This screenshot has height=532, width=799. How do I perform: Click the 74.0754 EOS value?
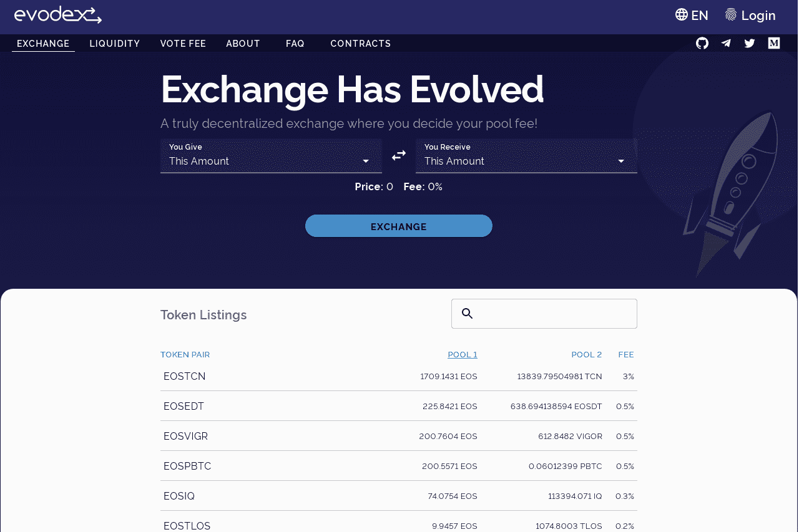point(453,496)
